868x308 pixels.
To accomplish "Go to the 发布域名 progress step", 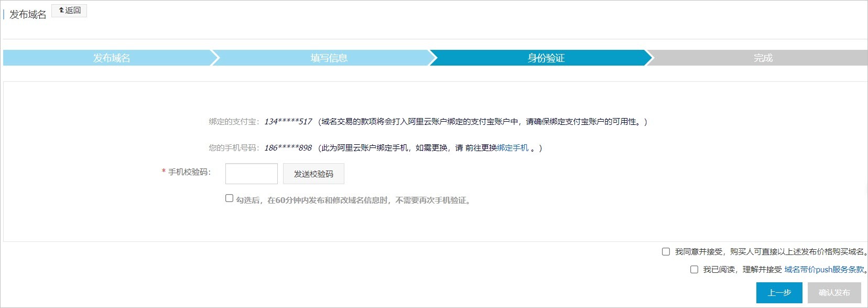I will 111,58.
